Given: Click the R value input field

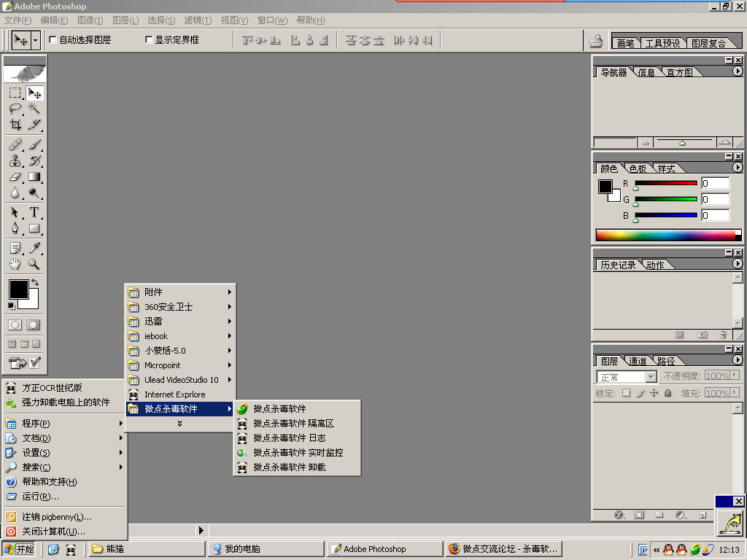Looking at the screenshot, I should coord(716,183).
